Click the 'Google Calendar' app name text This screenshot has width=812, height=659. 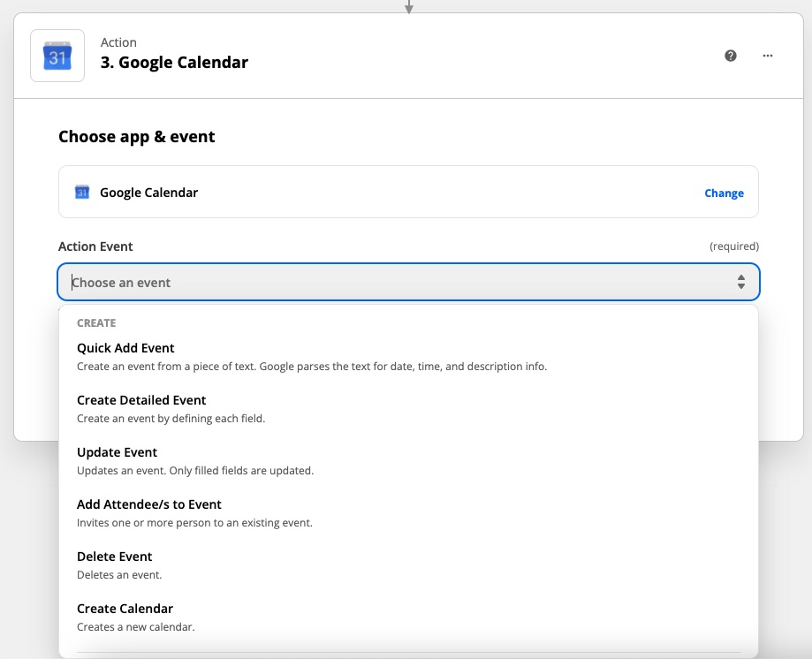tap(149, 193)
